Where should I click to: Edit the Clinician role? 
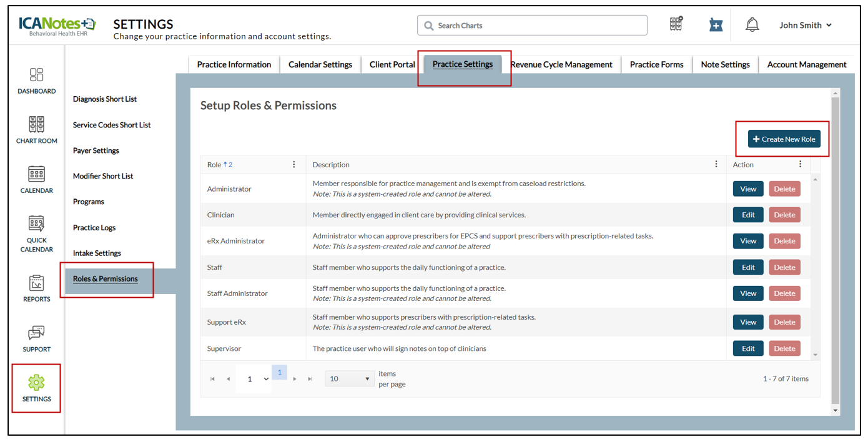[x=747, y=215]
